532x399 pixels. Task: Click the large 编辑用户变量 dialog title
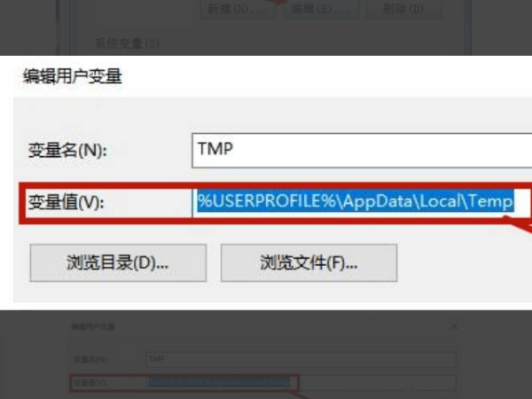coord(73,76)
